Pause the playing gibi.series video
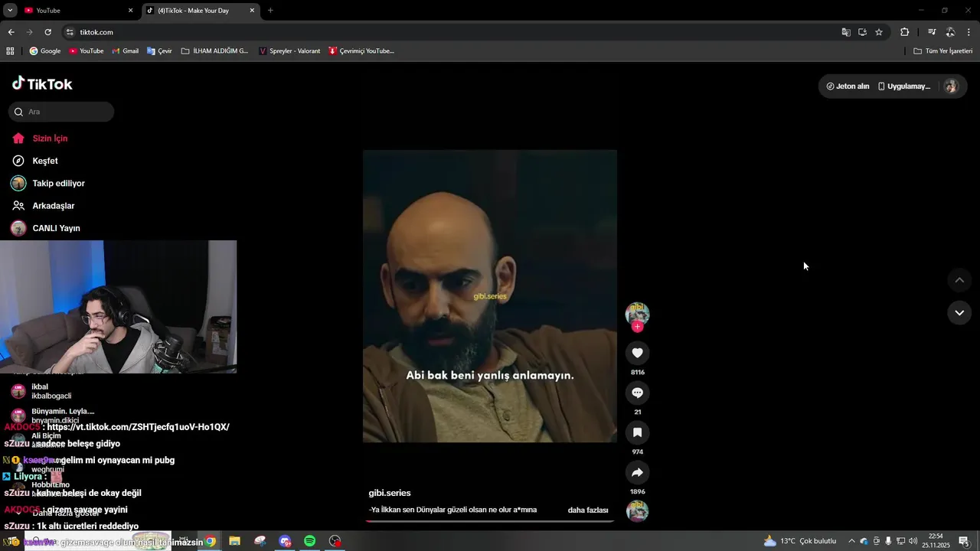Screen dimensions: 980x551 [490, 296]
